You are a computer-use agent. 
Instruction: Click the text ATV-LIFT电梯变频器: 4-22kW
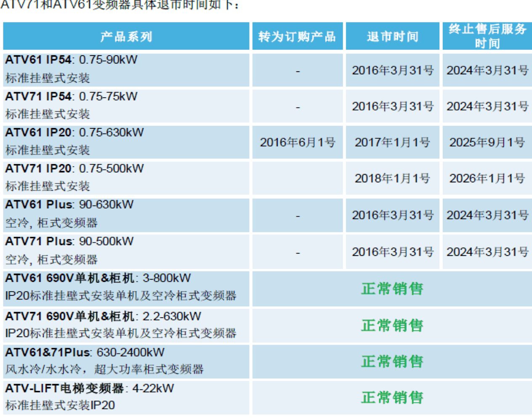click(x=90, y=388)
